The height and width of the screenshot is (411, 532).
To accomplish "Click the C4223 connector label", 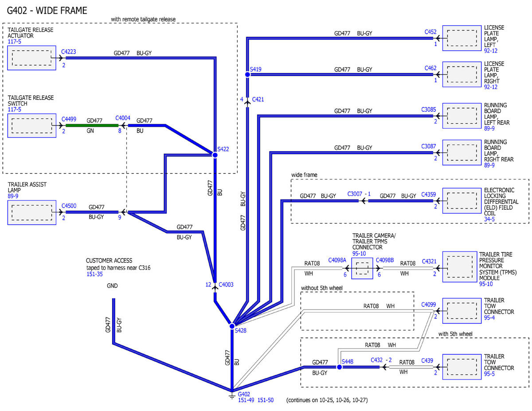I will tap(69, 52).
